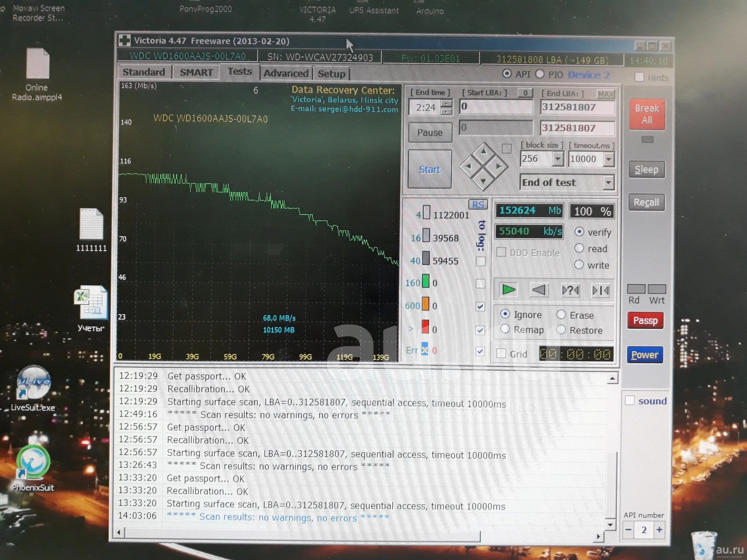
Task: Open the PonyProg2000 desktop shortcut
Action: 206,9
